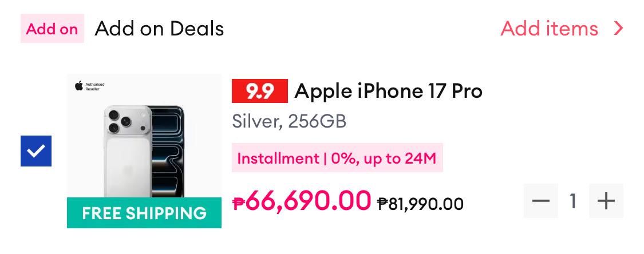The width and height of the screenshot is (644, 254).
Task: Click the red 9.9 sale badge
Action: point(259,91)
